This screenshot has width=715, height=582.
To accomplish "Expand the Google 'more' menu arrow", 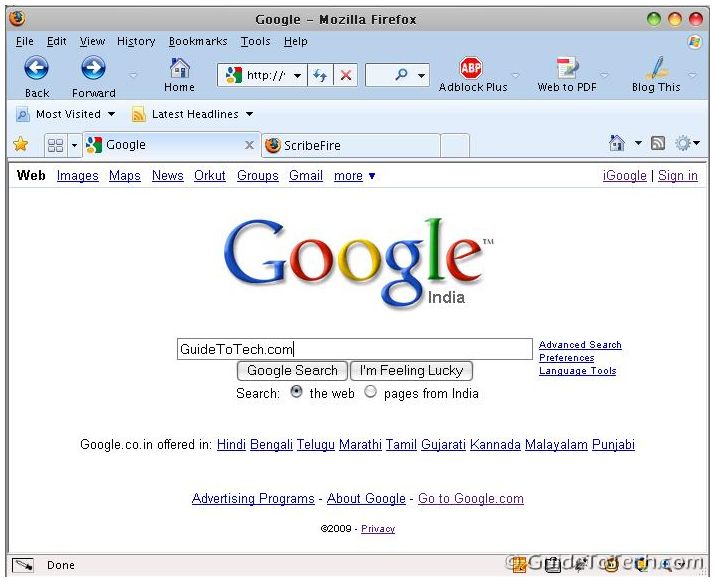I will (372, 176).
